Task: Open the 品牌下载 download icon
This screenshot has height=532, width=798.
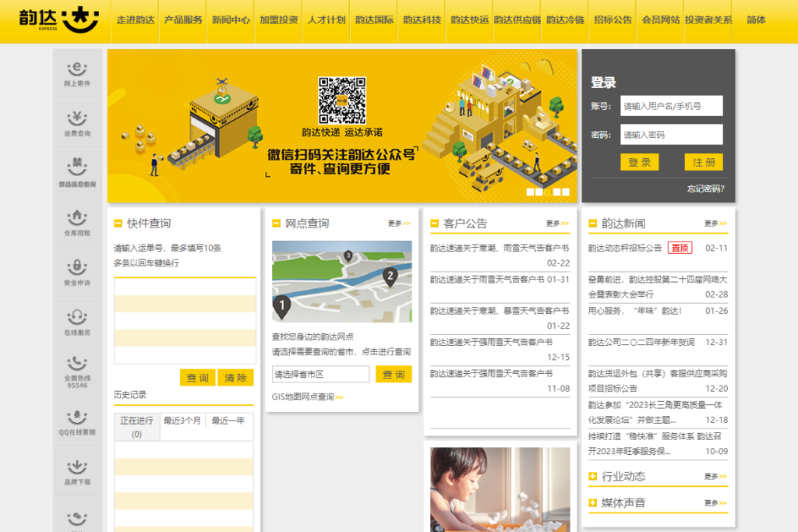Action: [x=77, y=472]
